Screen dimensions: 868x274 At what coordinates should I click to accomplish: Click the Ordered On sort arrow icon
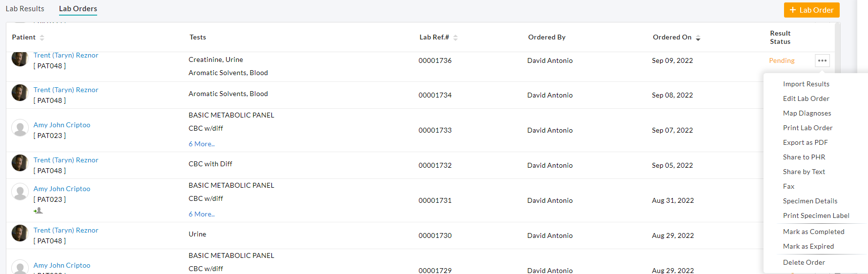tap(698, 38)
